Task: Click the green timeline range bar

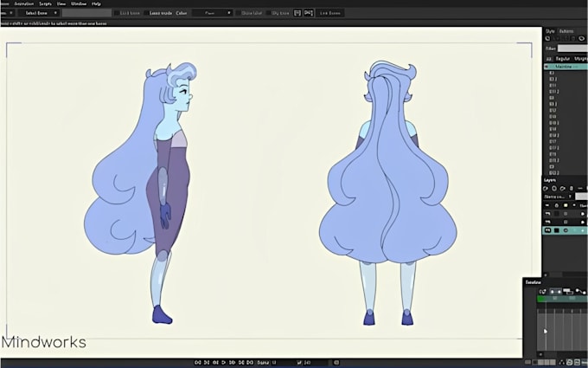Action: tap(562, 299)
